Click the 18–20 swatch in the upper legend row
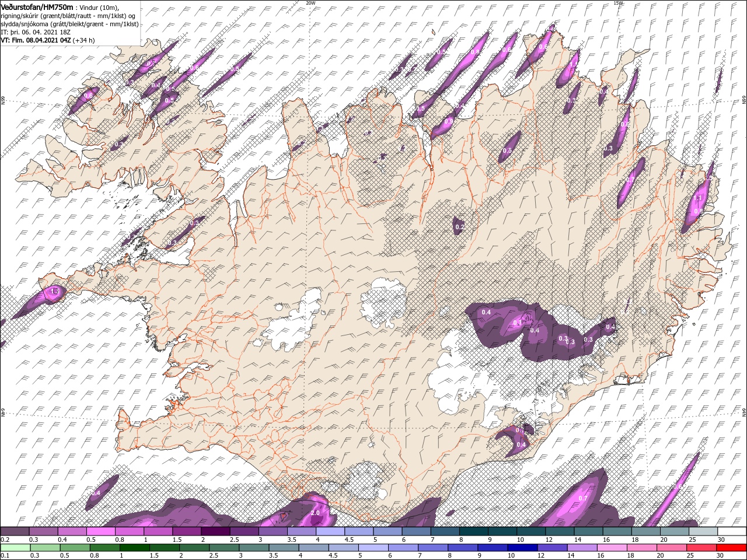The image size is (747, 560). coord(645,531)
